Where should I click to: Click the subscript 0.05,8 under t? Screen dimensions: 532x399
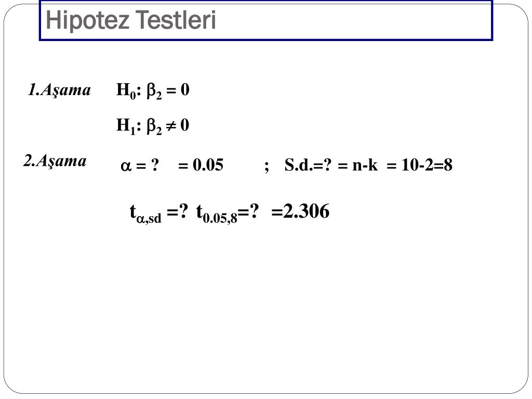pos(220,219)
